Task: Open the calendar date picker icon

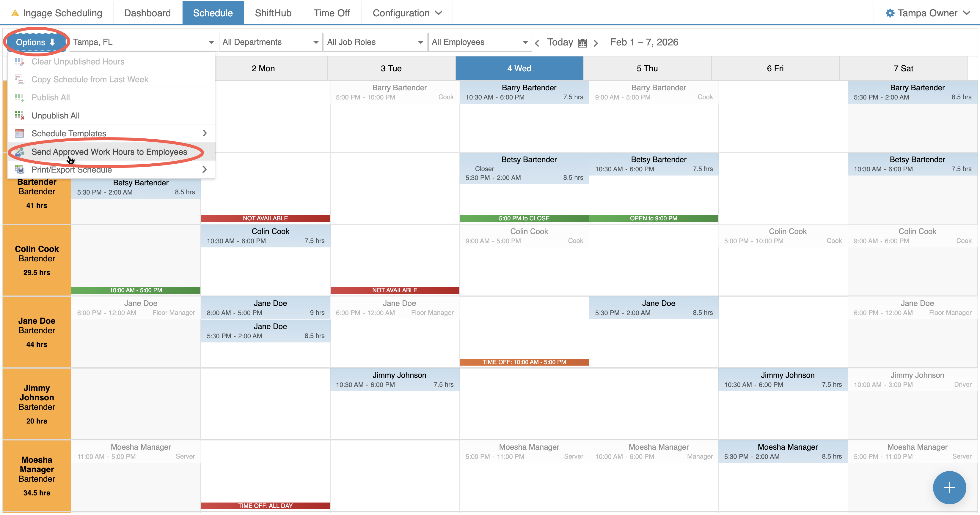Action: point(582,42)
